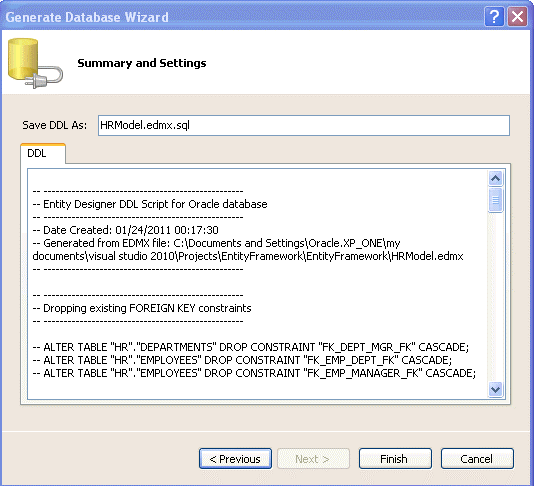
Task: Click the line dropping FK_EMP_DEPT_FK constraint
Action: (242, 360)
